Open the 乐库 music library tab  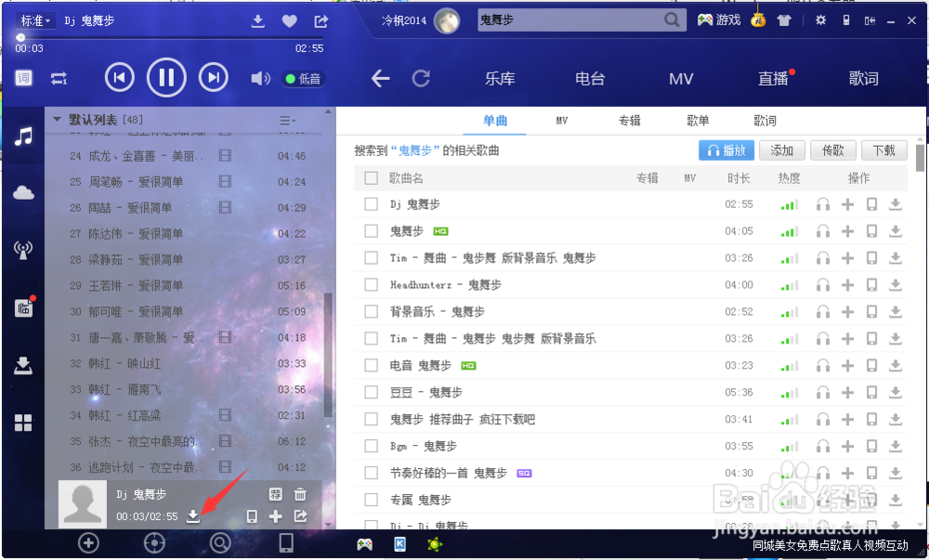[x=500, y=79]
